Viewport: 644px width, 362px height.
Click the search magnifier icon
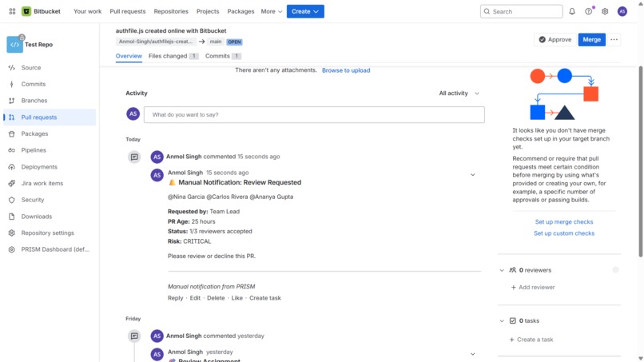[x=487, y=11]
